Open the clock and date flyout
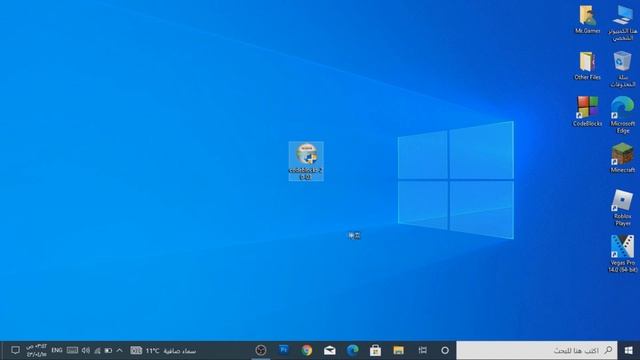The width and height of the screenshot is (640, 360). pyautogui.click(x=36, y=351)
